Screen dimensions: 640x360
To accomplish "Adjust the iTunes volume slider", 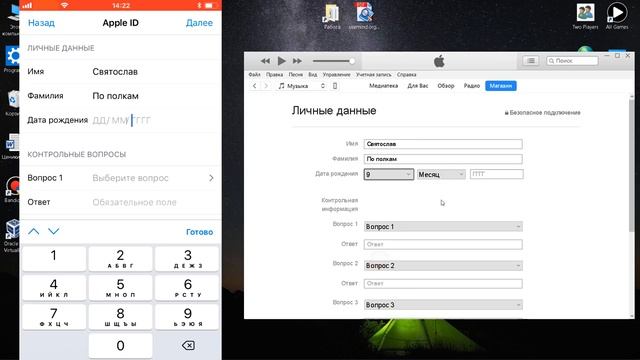I will [x=333, y=61].
